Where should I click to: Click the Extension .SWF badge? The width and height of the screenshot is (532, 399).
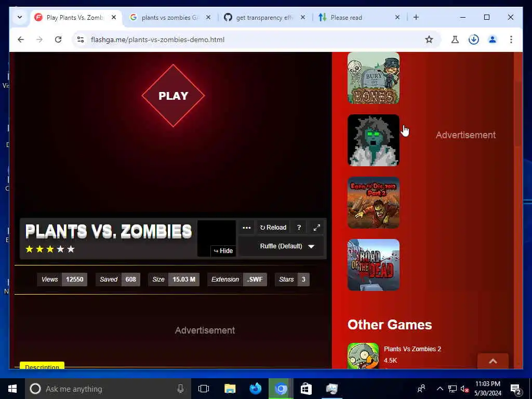click(237, 280)
